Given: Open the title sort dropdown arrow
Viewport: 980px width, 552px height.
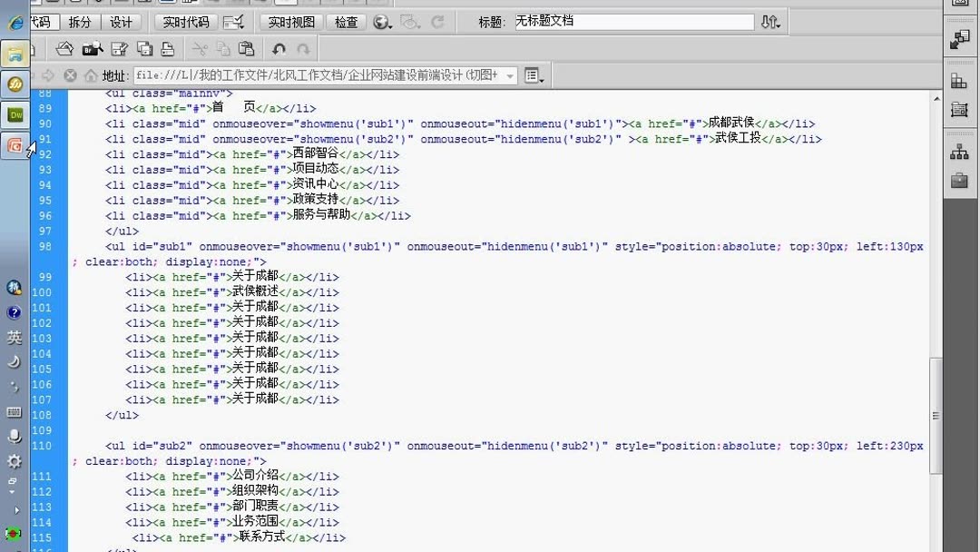Looking at the screenshot, I should click(x=770, y=21).
